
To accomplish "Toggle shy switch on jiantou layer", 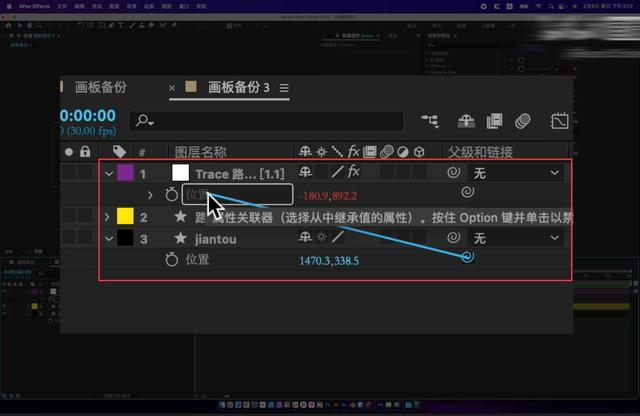I will (305, 237).
